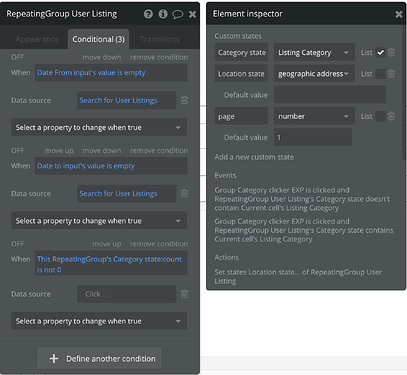The width and height of the screenshot is (407, 375).
Task: Delete the Category state custom state
Action: coord(392,52)
